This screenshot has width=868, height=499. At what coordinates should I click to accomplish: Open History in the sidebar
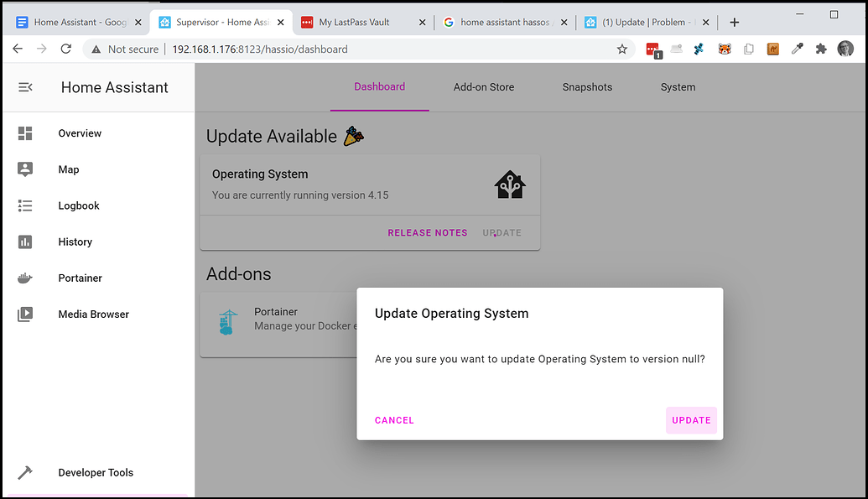[x=98, y=242]
